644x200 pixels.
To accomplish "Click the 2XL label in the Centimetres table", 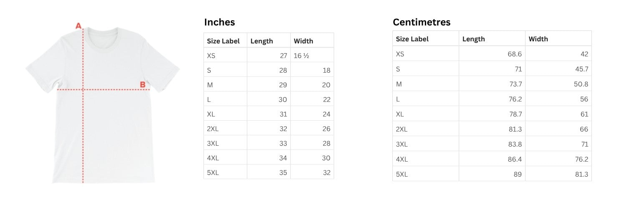I will [402, 129].
